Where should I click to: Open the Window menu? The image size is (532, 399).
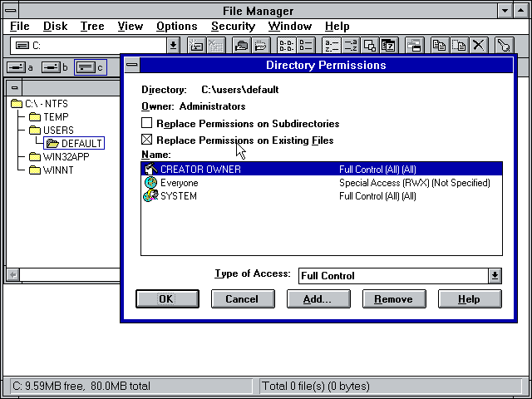(x=290, y=26)
